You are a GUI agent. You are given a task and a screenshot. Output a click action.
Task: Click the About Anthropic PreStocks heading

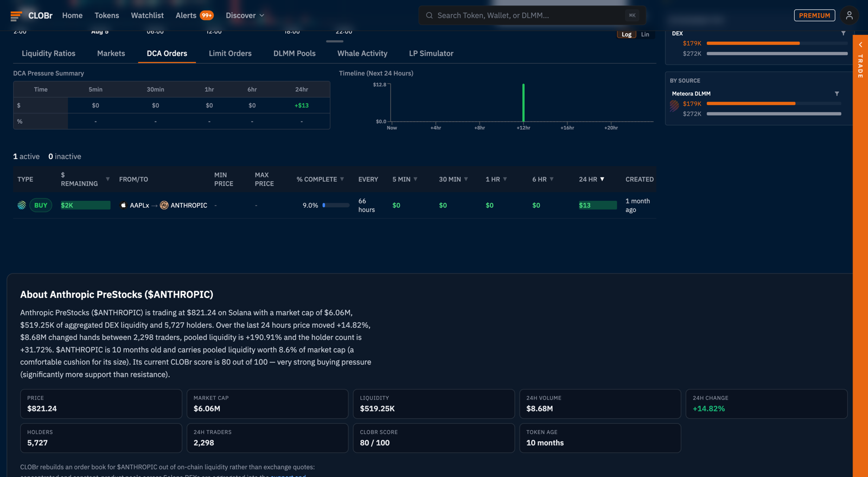117,294
